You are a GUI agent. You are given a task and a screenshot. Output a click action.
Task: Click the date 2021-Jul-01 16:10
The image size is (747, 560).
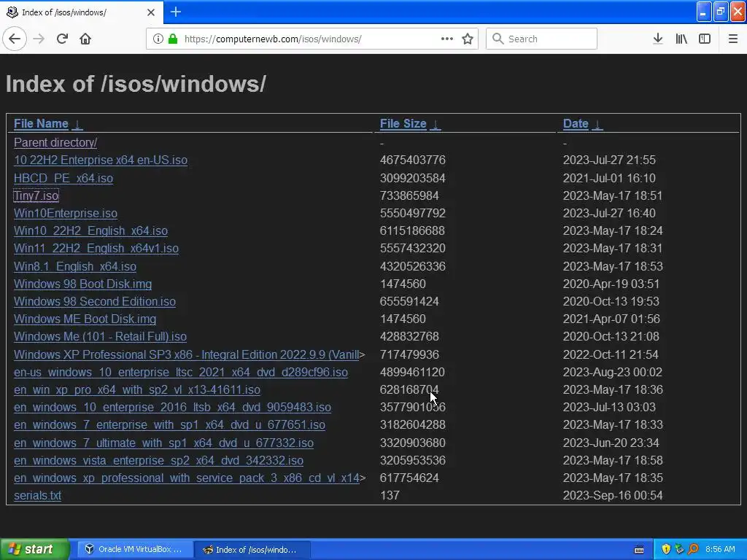(x=609, y=178)
